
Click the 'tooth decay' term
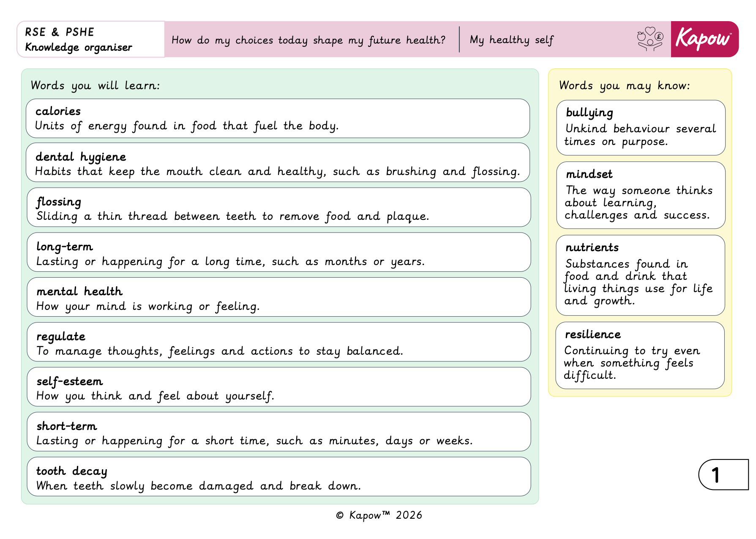pyautogui.click(x=72, y=471)
